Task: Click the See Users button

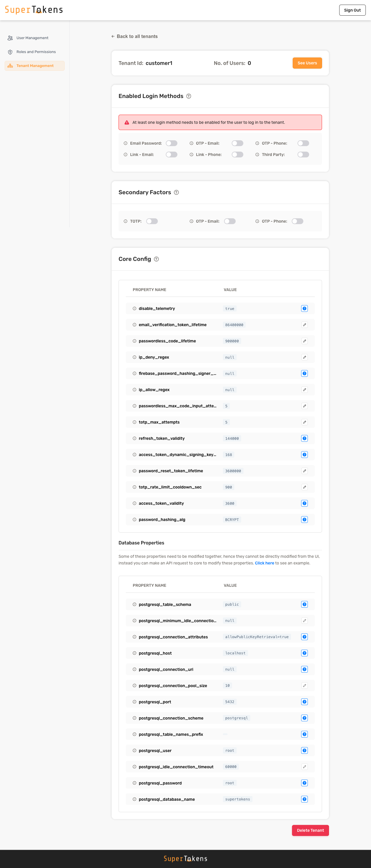Action: (x=307, y=63)
